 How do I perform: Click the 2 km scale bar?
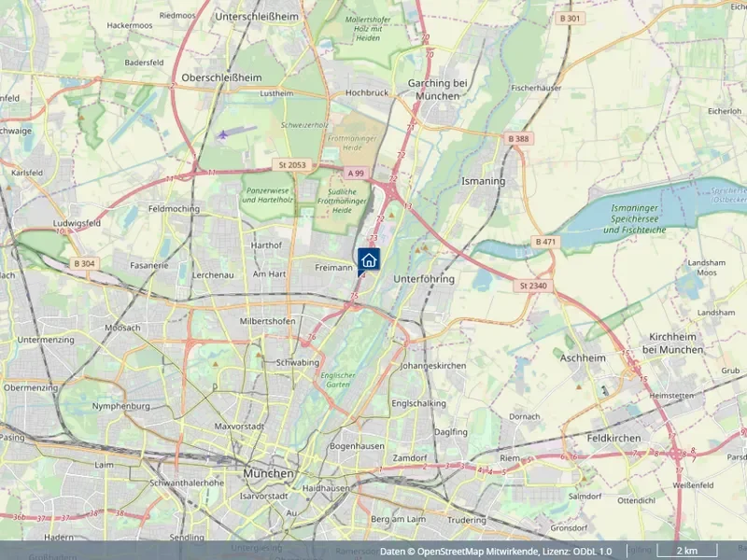click(x=687, y=551)
